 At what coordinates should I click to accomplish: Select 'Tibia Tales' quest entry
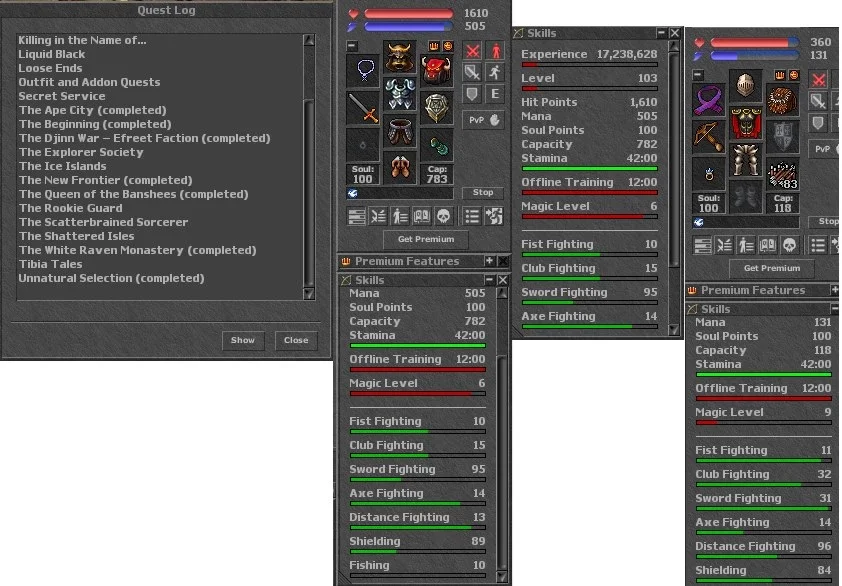[50, 264]
